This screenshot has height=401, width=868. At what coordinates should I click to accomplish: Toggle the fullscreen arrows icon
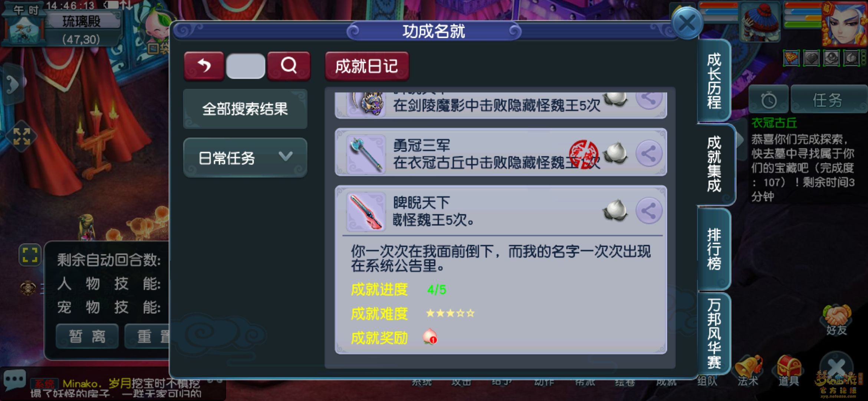tap(22, 136)
